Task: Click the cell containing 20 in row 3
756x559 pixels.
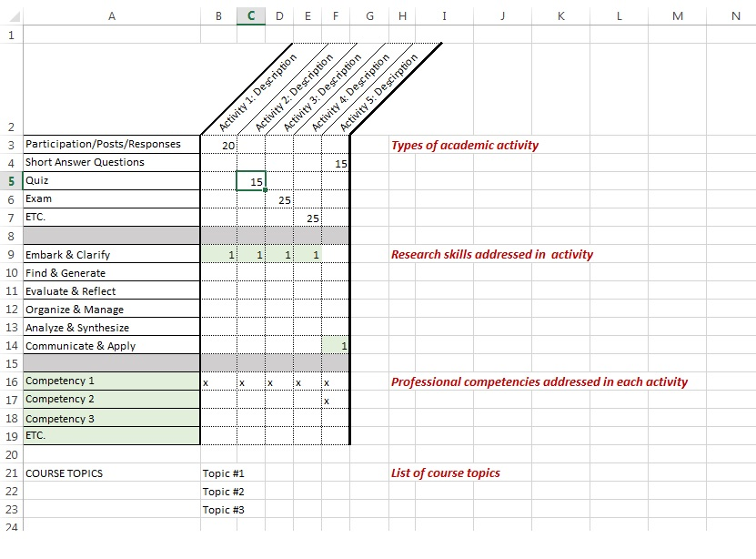Action: point(219,145)
